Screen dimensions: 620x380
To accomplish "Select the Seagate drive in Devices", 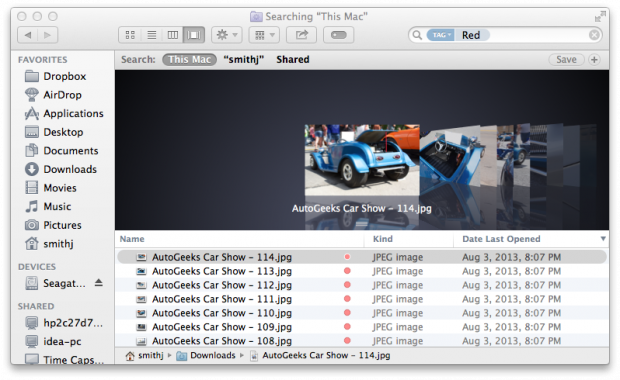I will point(55,283).
